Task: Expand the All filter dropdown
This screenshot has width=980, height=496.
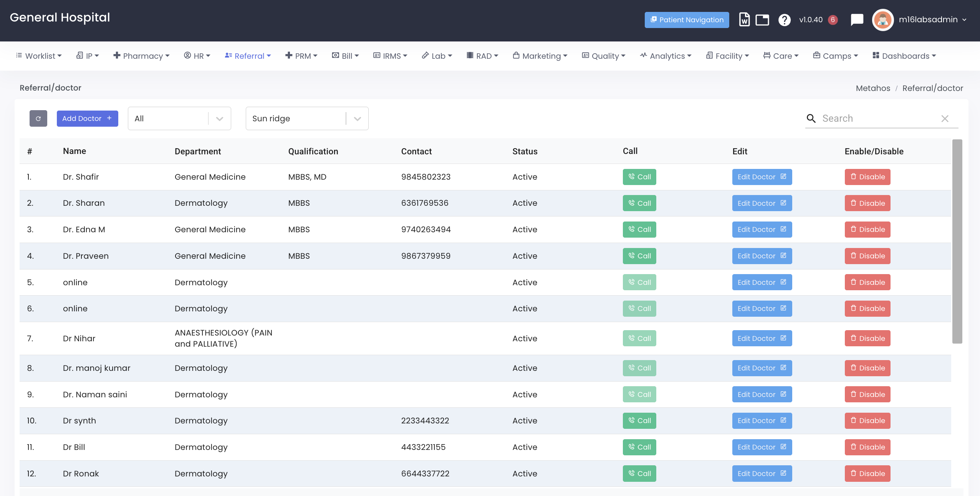Action: [219, 119]
